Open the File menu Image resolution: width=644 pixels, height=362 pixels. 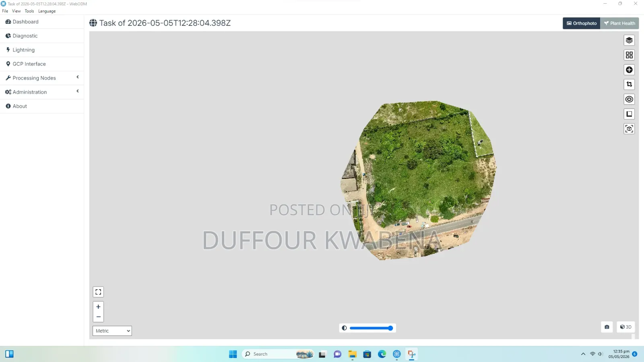(5, 11)
